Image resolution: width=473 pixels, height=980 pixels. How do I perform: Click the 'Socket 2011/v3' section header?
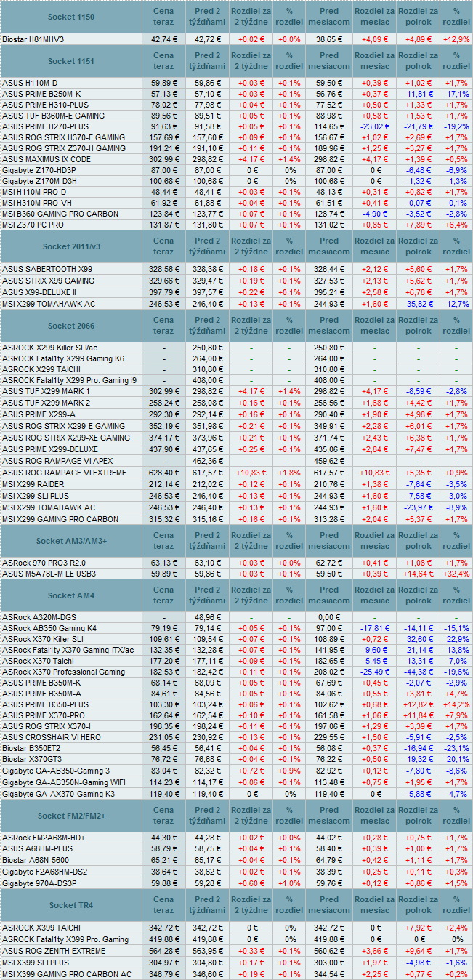click(x=70, y=246)
